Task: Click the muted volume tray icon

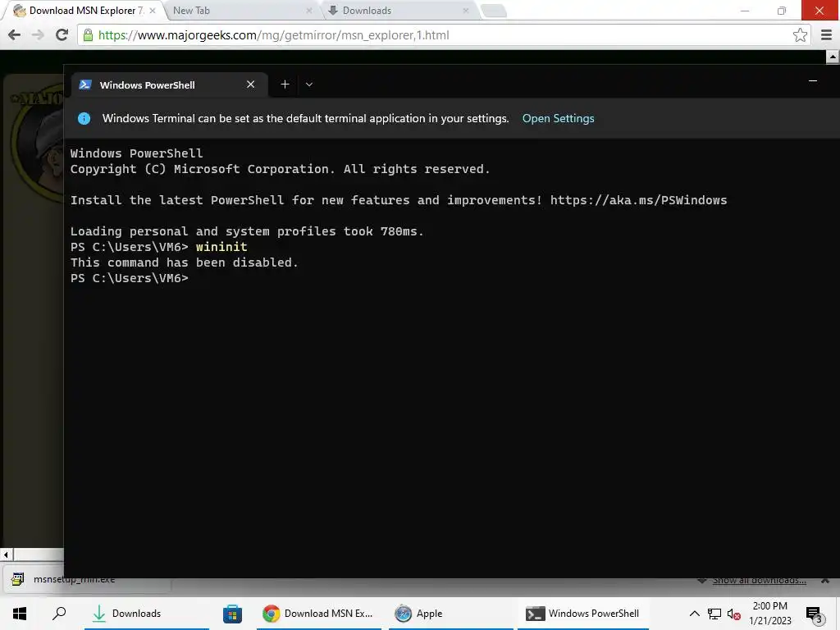Action: (x=733, y=614)
